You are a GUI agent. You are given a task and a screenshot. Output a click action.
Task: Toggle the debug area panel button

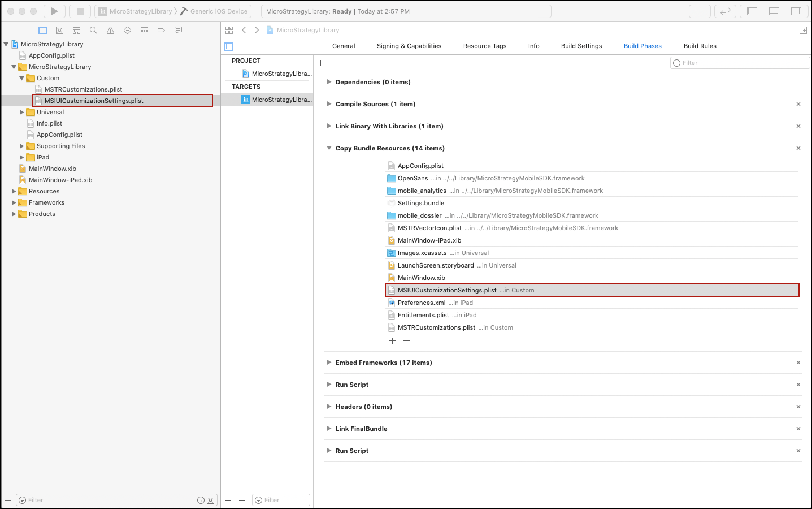(x=774, y=11)
